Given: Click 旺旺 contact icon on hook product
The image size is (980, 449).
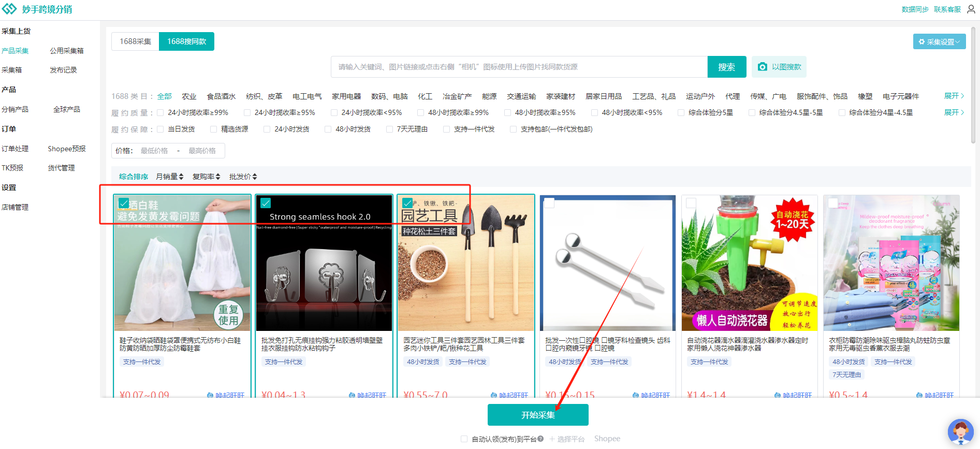Looking at the screenshot, I should 352,395.
